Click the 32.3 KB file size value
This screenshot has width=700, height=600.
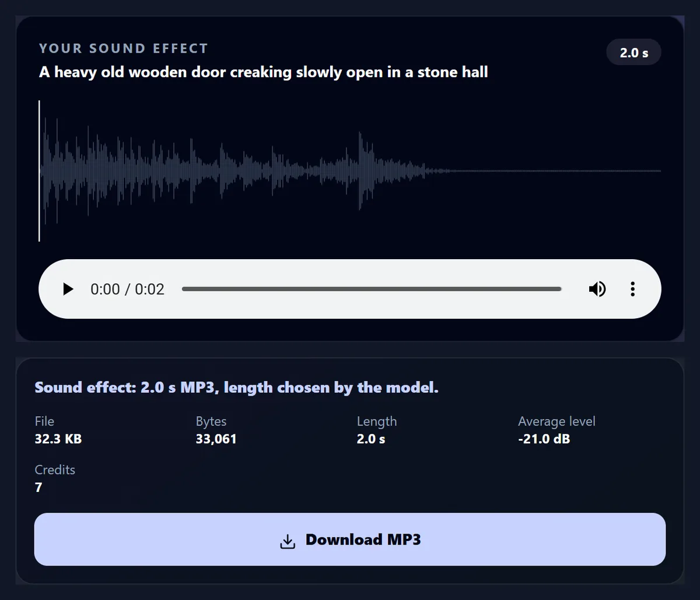click(58, 439)
